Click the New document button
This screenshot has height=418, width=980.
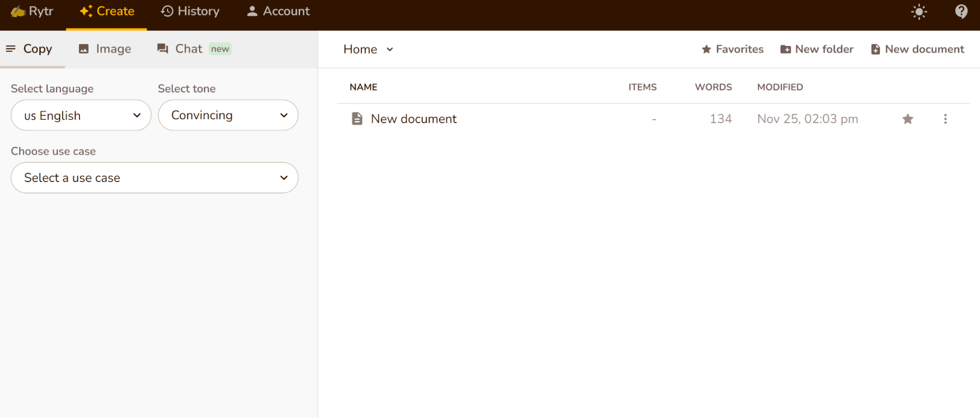pos(917,49)
